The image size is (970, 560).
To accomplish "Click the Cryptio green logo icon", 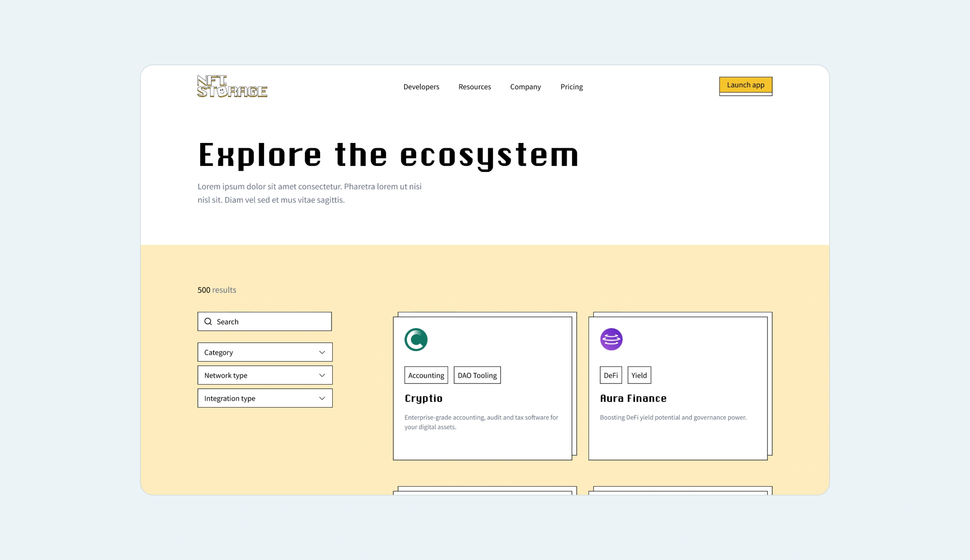I will click(x=416, y=339).
